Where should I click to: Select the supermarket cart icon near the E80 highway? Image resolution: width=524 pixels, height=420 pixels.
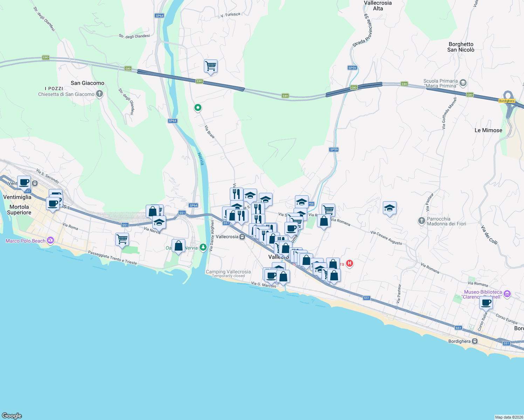click(211, 66)
